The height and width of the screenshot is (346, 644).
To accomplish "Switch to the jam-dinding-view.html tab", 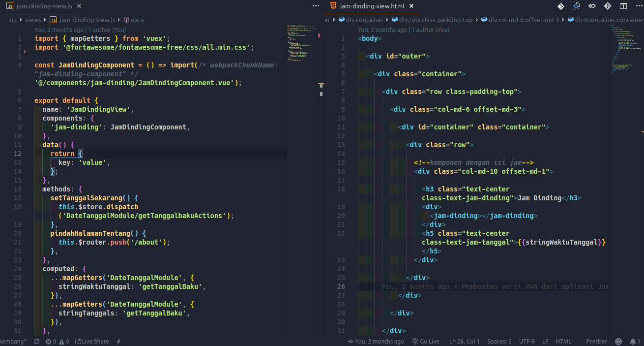I will [371, 6].
